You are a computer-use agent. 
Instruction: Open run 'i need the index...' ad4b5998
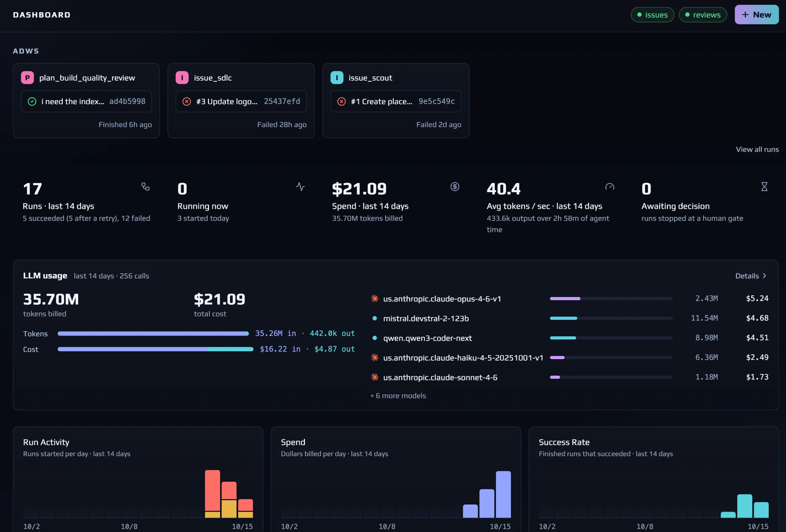tap(86, 101)
